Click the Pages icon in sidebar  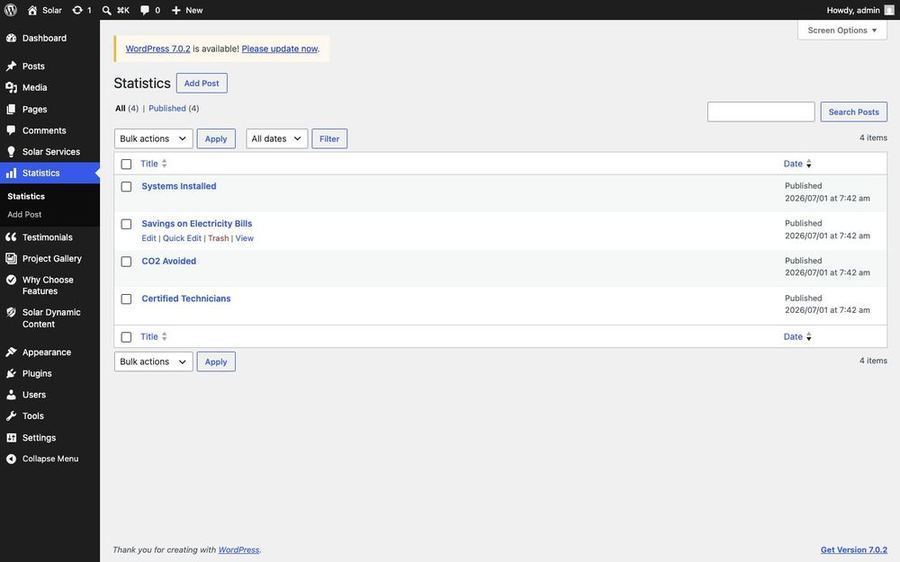point(11,109)
